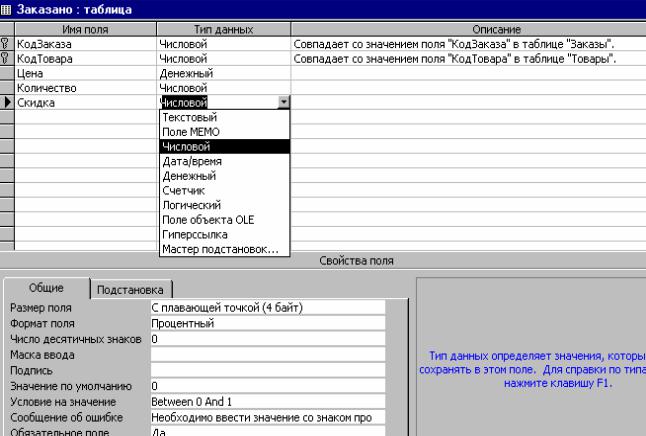Choose Гиперссылка data type
This screenshot has width=646, height=436.
point(225,234)
